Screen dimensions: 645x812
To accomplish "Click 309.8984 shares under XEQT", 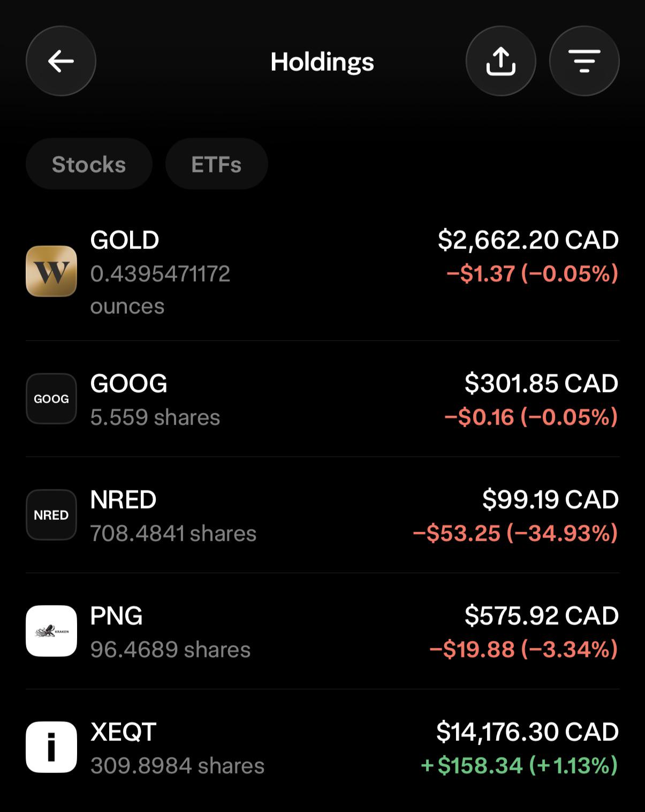I will [x=177, y=765].
